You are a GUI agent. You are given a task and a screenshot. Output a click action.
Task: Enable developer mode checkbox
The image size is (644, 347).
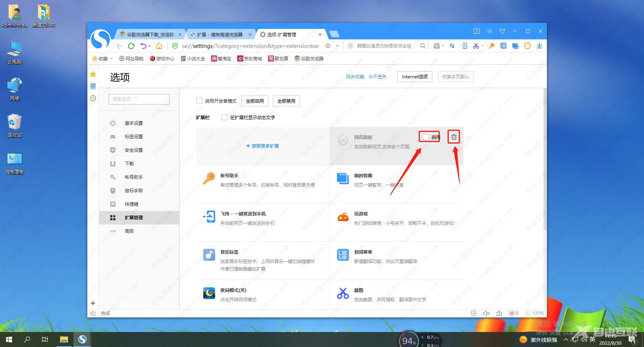(x=199, y=101)
